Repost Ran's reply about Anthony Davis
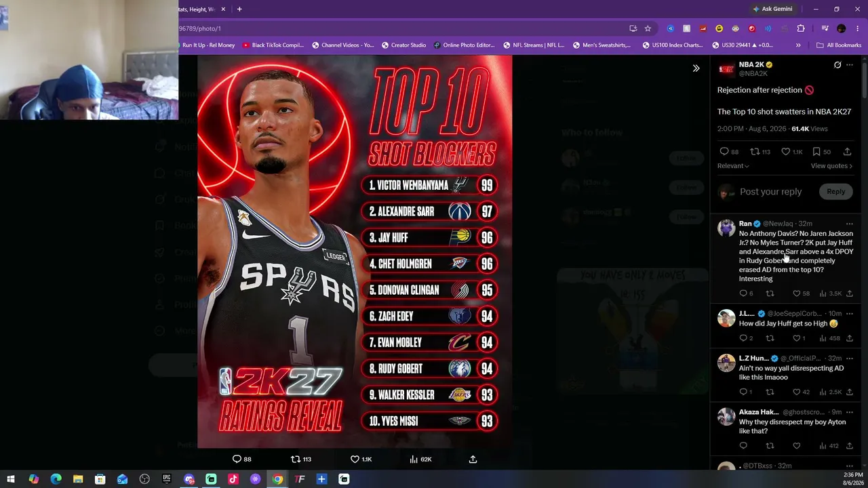The image size is (868, 488). point(770,293)
